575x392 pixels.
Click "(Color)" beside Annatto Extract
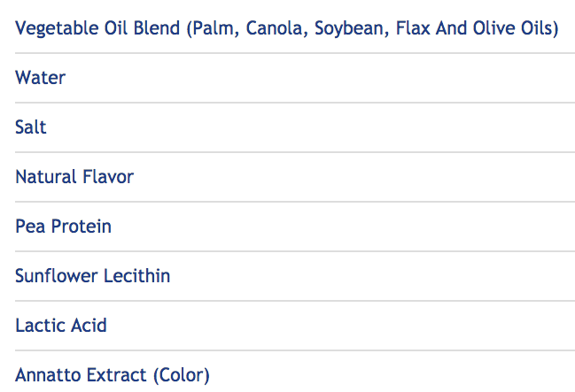181,375
